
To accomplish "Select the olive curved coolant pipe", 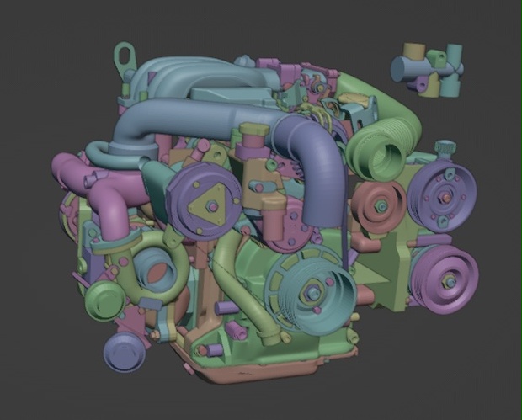I will coord(247,286).
